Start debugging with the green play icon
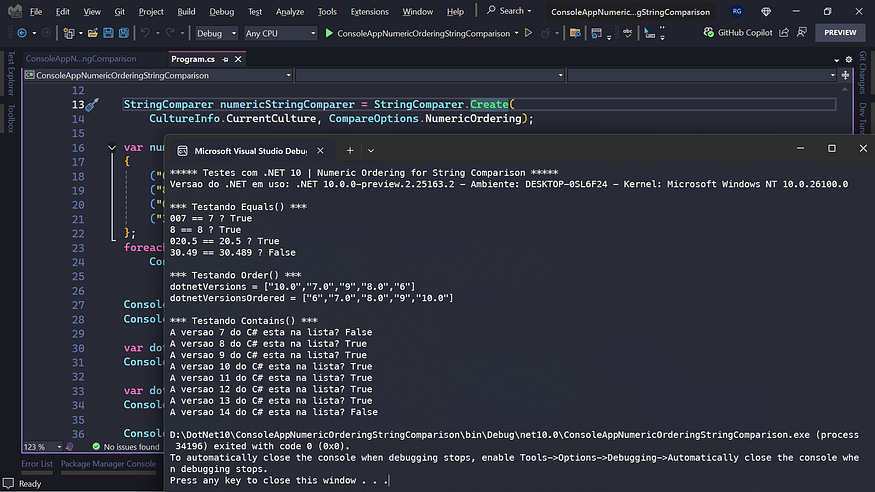 coord(329,33)
